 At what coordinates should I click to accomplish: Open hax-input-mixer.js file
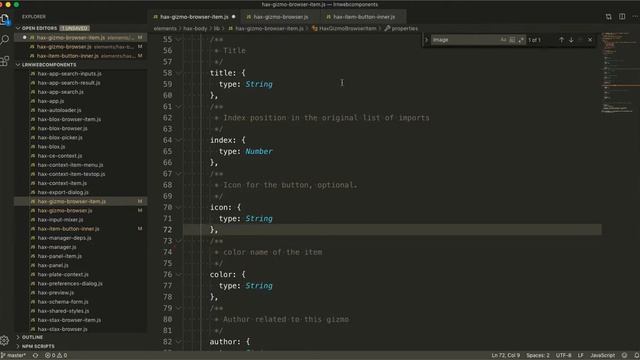(60, 220)
